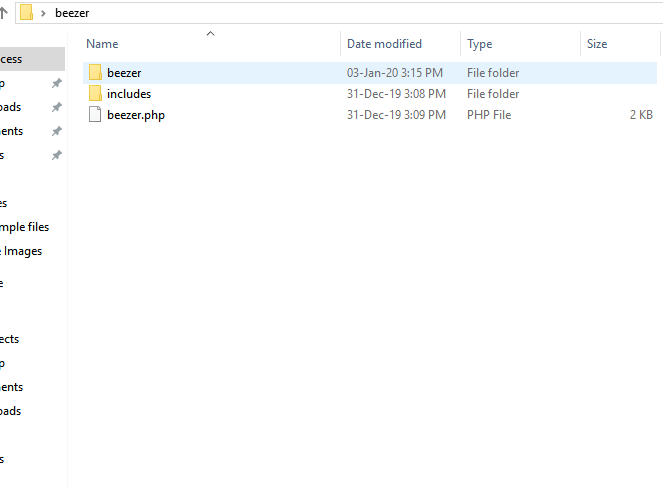This screenshot has height=489, width=663.
Task: Open the sample files item in the sidebar
Action: [x=25, y=227]
